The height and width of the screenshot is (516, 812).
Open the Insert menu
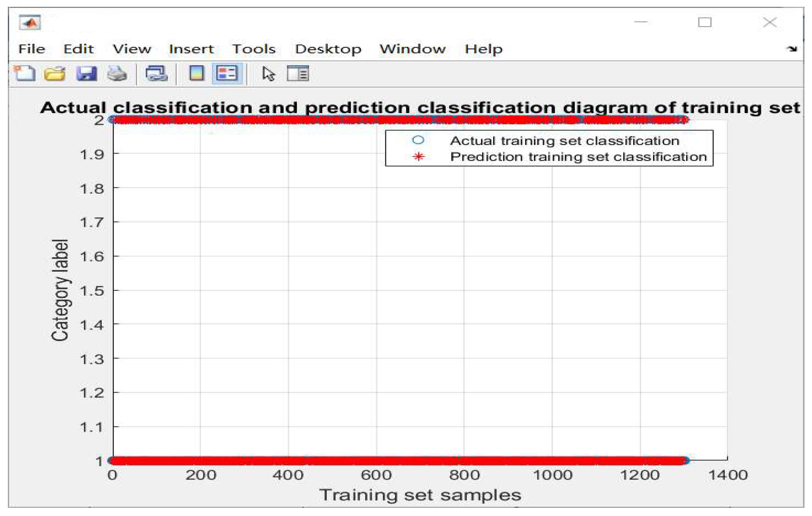(x=191, y=49)
